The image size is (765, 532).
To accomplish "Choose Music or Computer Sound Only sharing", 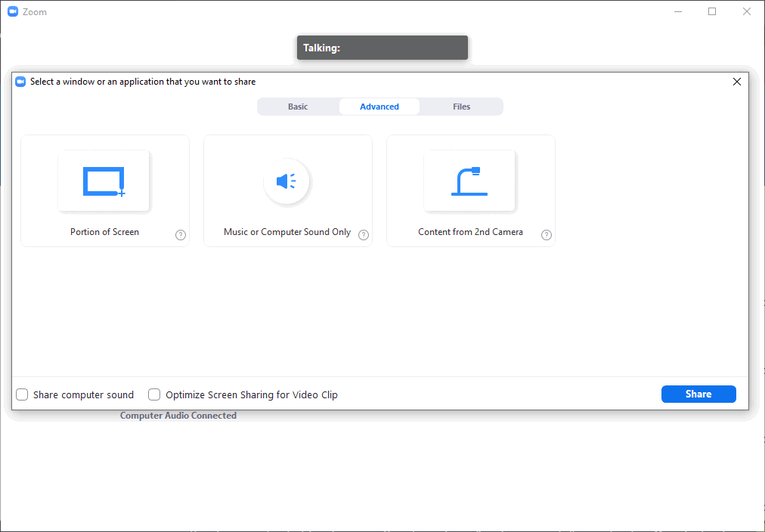I will (x=287, y=190).
